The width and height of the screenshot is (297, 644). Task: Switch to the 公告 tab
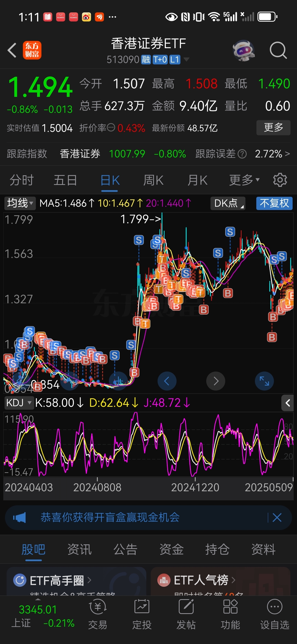pyautogui.click(x=125, y=550)
